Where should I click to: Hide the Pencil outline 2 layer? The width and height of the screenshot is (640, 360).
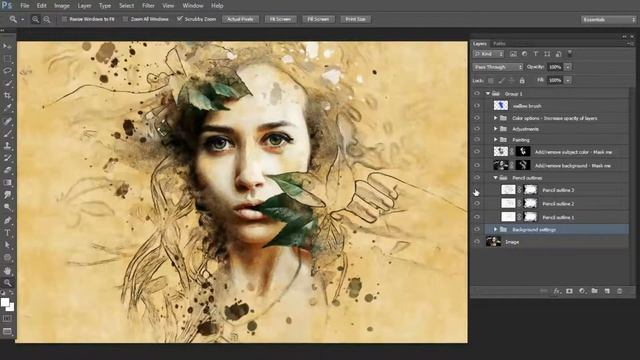[477, 203]
